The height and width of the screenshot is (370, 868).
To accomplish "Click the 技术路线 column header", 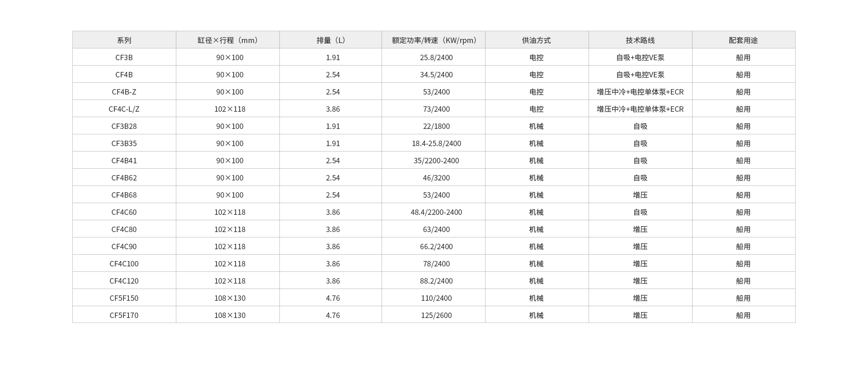I will tap(640, 40).
